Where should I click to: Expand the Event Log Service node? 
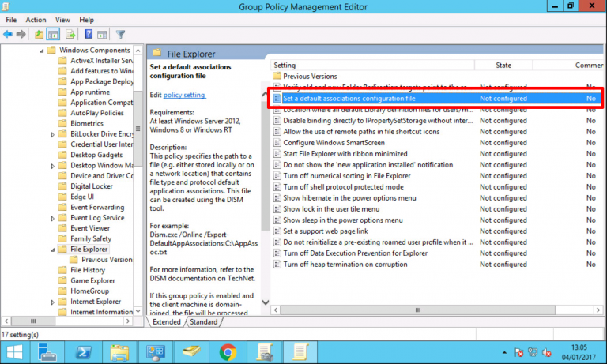[x=53, y=219]
